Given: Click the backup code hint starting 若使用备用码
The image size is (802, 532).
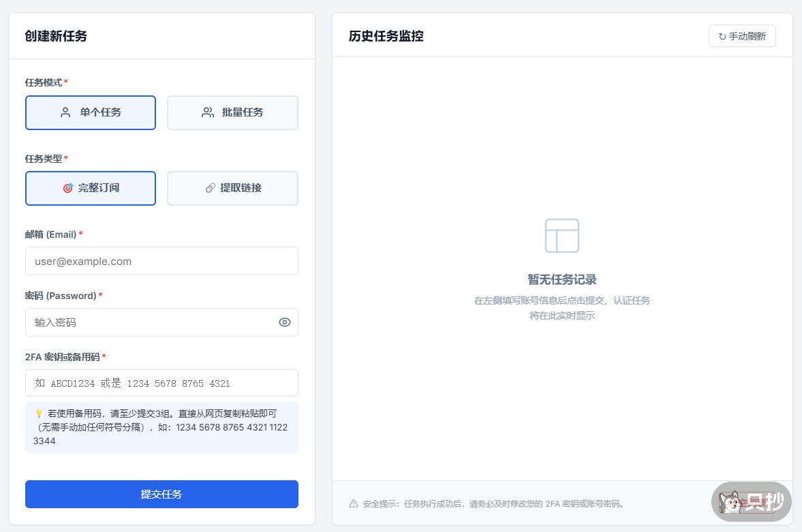Looking at the screenshot, I should 161,427.
